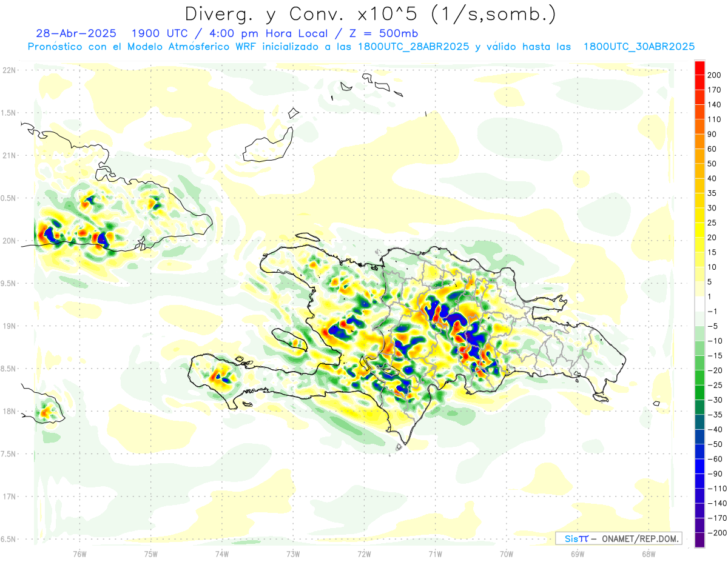Click the '110' color scale label

coord(715,119)
